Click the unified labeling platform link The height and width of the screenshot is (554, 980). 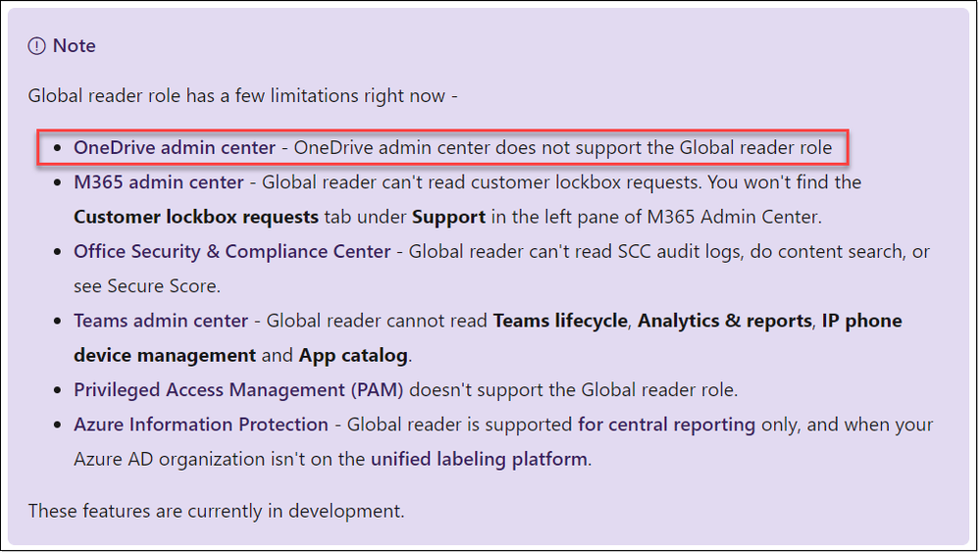click(479, 459)
